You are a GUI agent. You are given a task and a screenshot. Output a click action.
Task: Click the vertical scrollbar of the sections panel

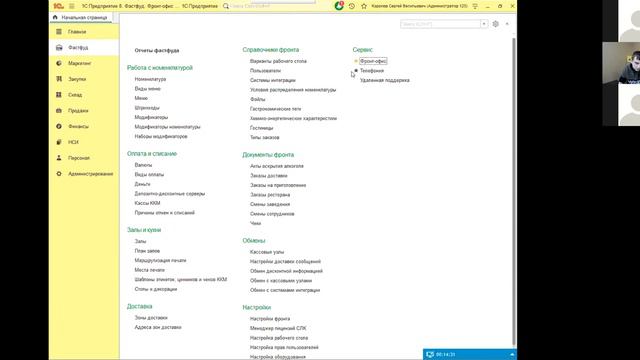pos(514,192)
